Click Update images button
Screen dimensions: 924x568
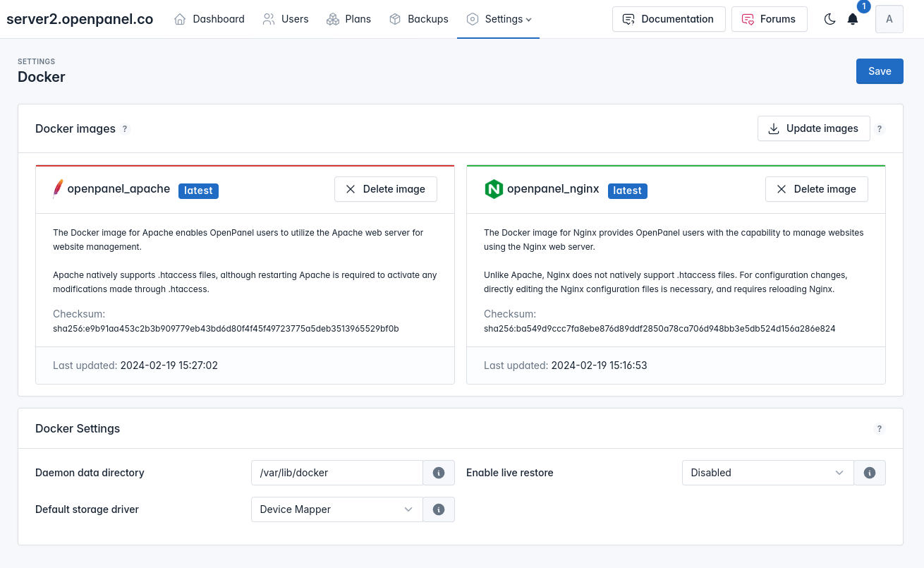814,128
